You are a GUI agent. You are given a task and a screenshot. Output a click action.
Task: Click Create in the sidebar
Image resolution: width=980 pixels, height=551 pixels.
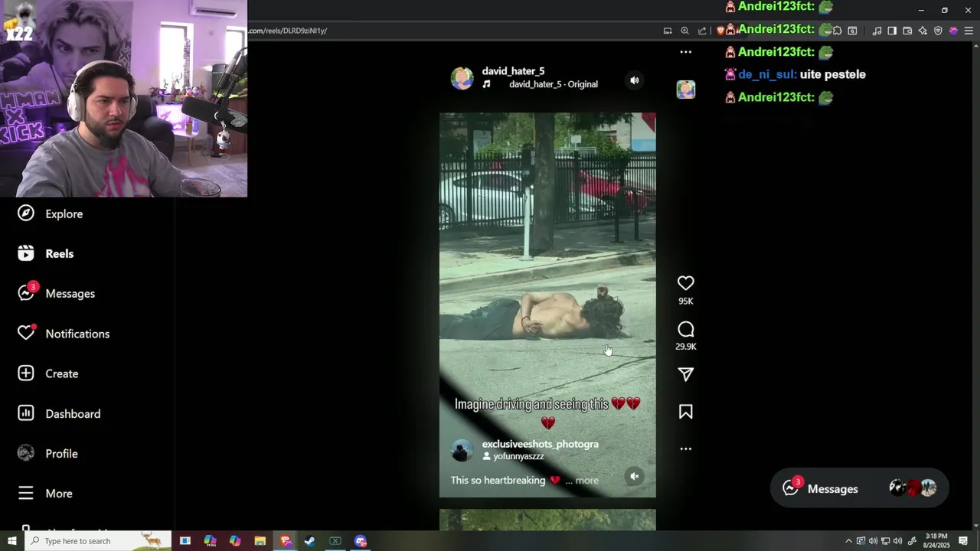(48, 373)
